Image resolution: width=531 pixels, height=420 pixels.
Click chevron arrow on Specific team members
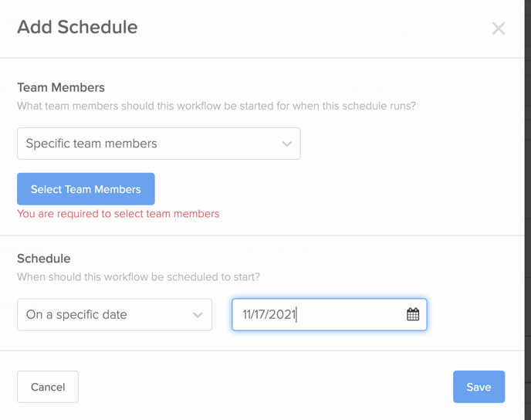(x=286, y=144)
